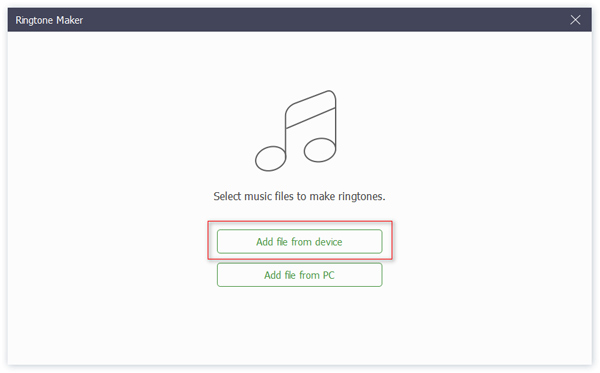Click the word 'device' in the highlighted button
600x373 pixels.
(328, 242)
